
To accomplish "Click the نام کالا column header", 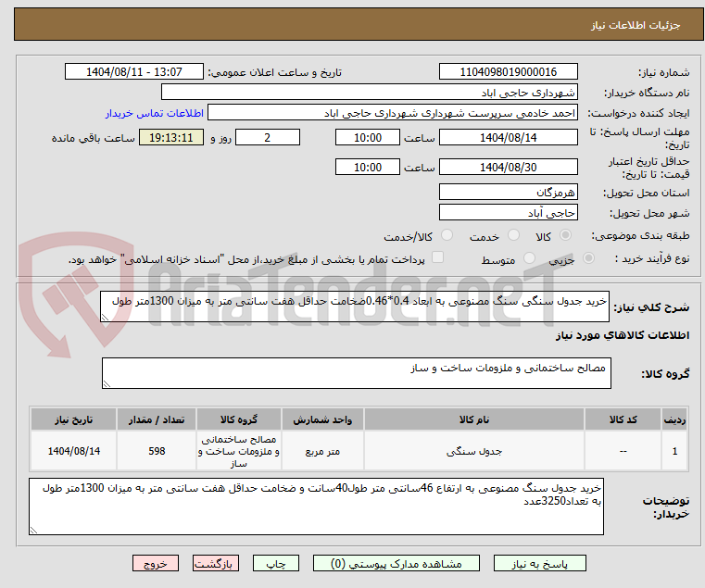I will point(474,419).
